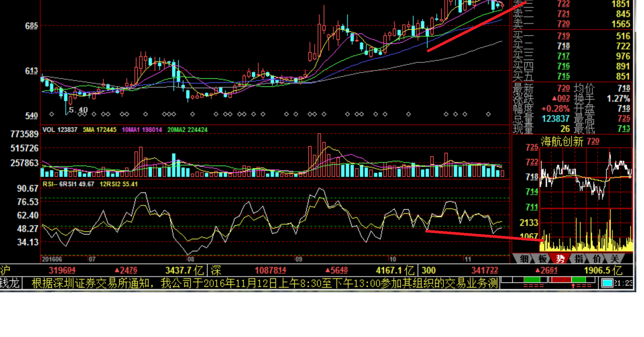
Task: Click the 10MA1 198014 volume average label
Action: (x=142, y=130)
